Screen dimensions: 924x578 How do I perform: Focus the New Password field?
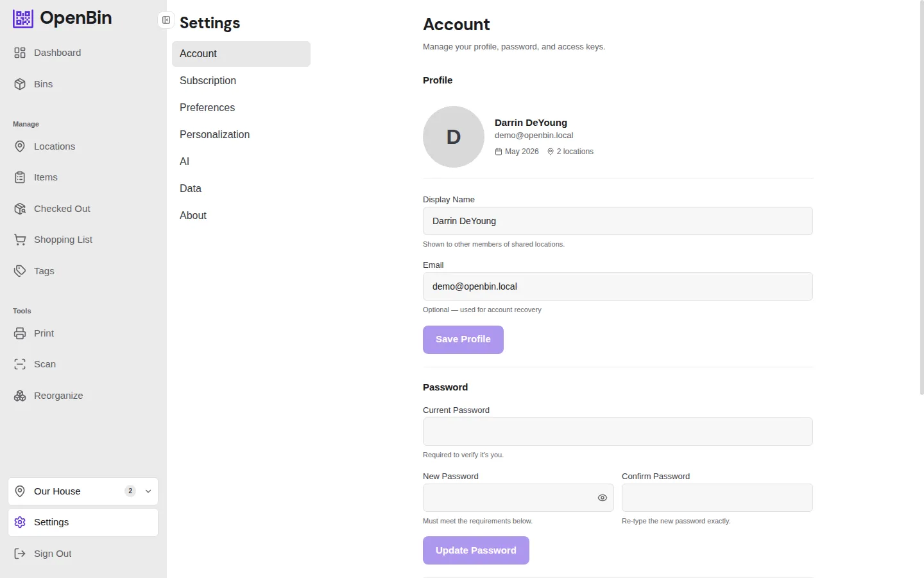point(518,498)
